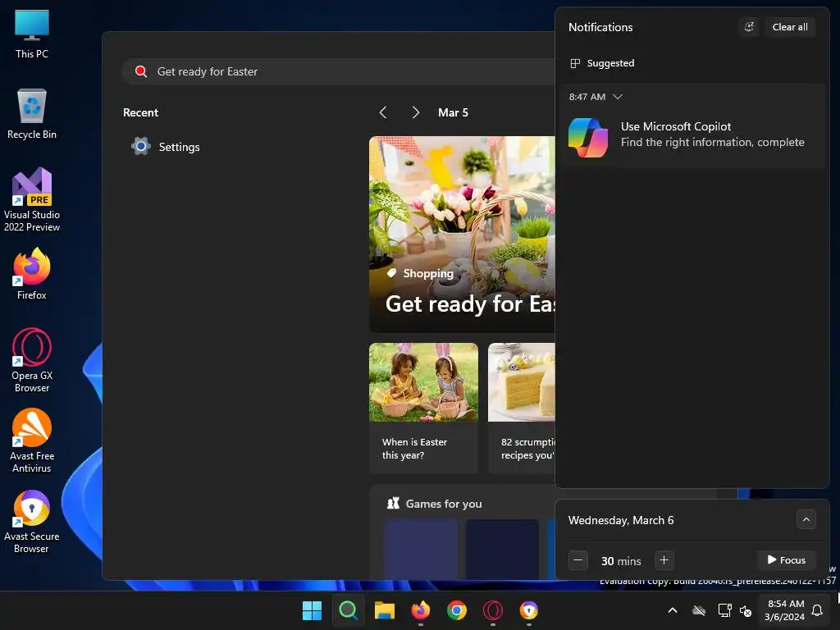Open Settings from the Recent list
The image size is (840, 630).
click(x=166, y=147)
